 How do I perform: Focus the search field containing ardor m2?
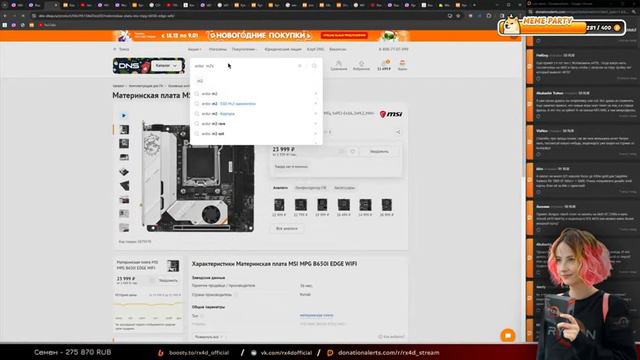coord(244,66)
